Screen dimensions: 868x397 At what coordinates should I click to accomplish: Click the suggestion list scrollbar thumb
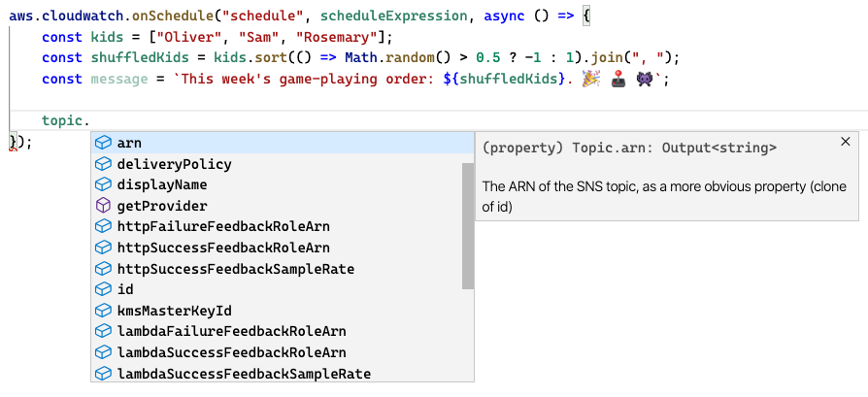pos(468,226)
